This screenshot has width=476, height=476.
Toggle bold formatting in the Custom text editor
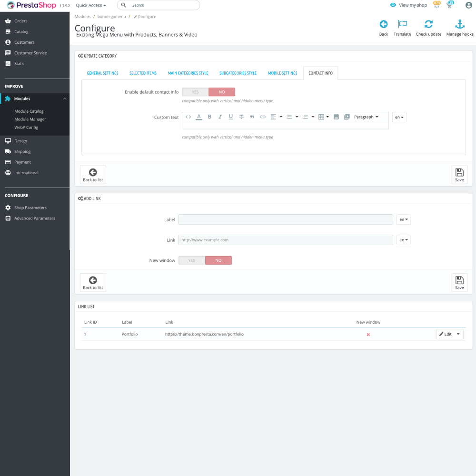click(x=209, y=117)
